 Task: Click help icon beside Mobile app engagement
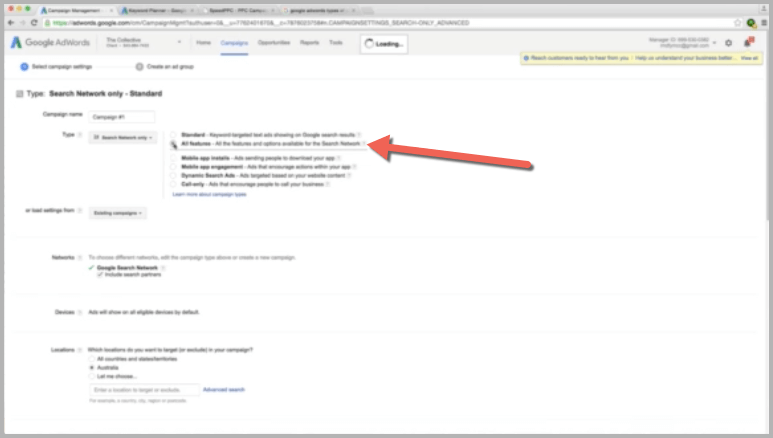pyautogui.click(x=354, y=167)
